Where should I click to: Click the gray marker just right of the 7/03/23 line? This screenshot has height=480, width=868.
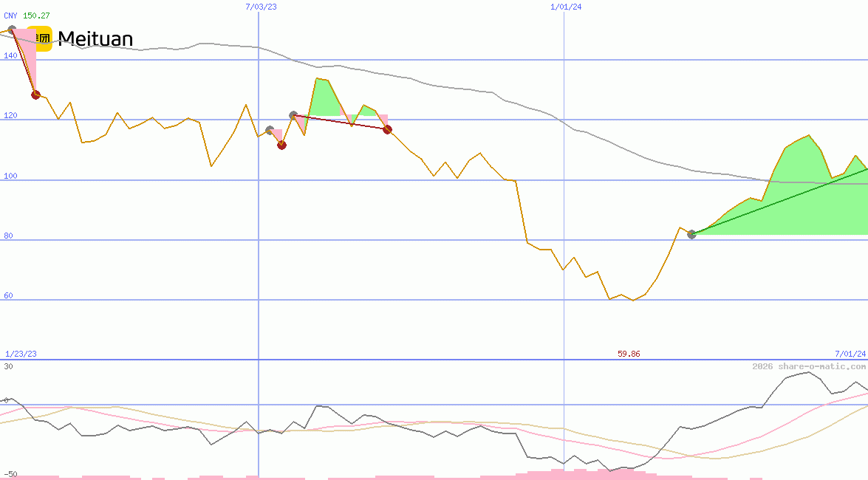pyautogui.click(x=270, y=131)
